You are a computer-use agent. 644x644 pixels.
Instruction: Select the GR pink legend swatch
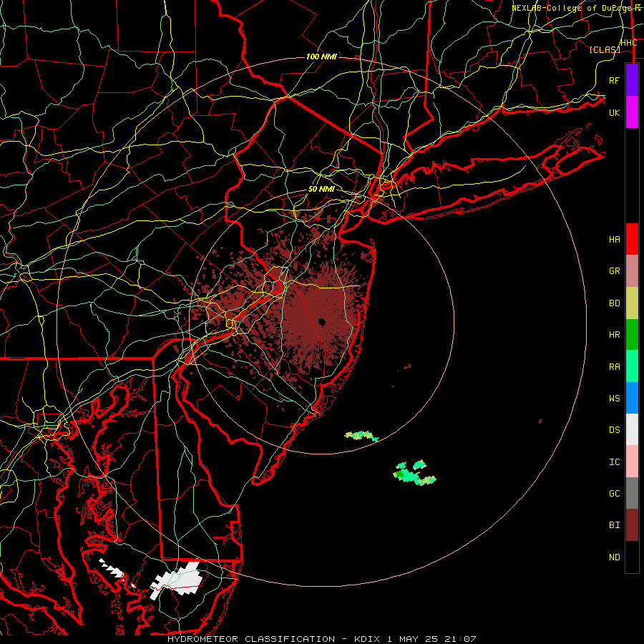pyautogui.click(x=632, y=270)
